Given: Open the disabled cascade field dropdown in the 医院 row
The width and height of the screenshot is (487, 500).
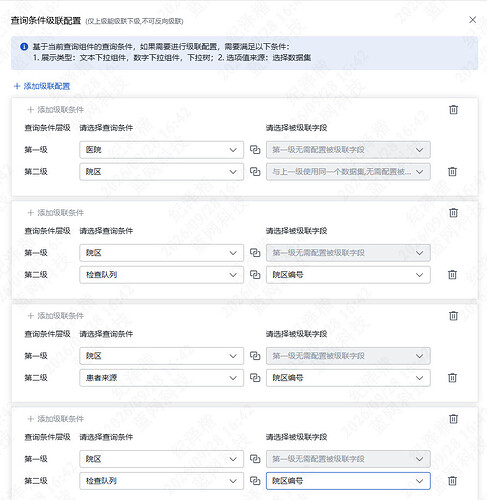Looking at the screenshot, I should (x=348, y=150).
